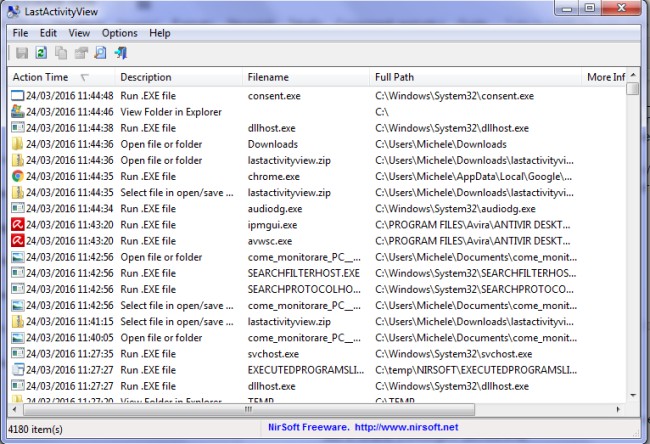650x444 pixels.
Task: Click the timestamp 24/03/2016 11:27:35
Action: click(x=70, y=354)
